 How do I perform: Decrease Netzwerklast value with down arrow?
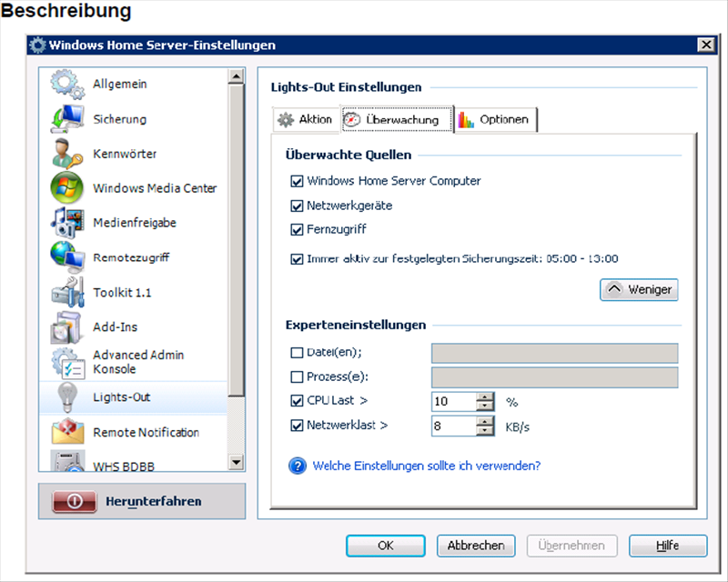(x=485, y=430)
